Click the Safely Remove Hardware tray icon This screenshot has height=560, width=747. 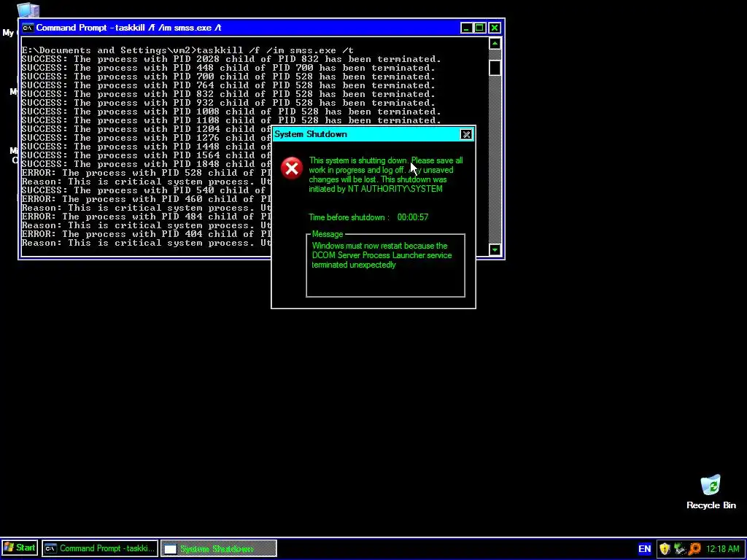tap(680, 549)
